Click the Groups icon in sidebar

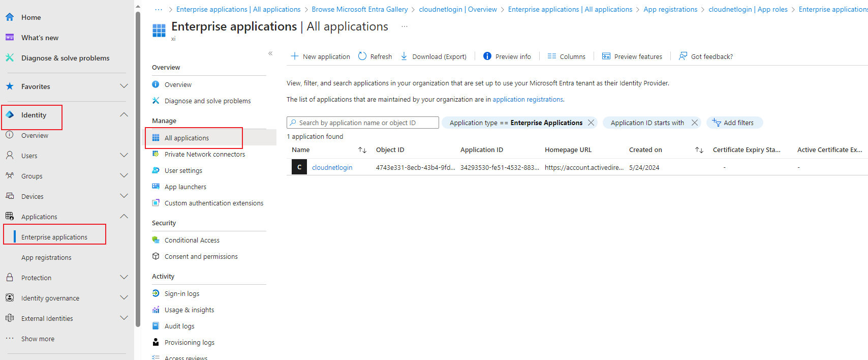tap(10, 176)
